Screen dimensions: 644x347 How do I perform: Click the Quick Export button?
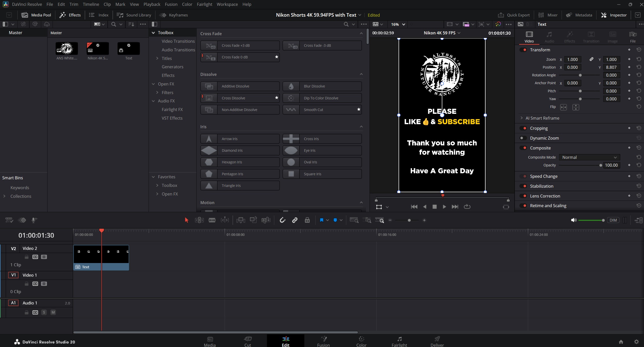pos(514,15)
